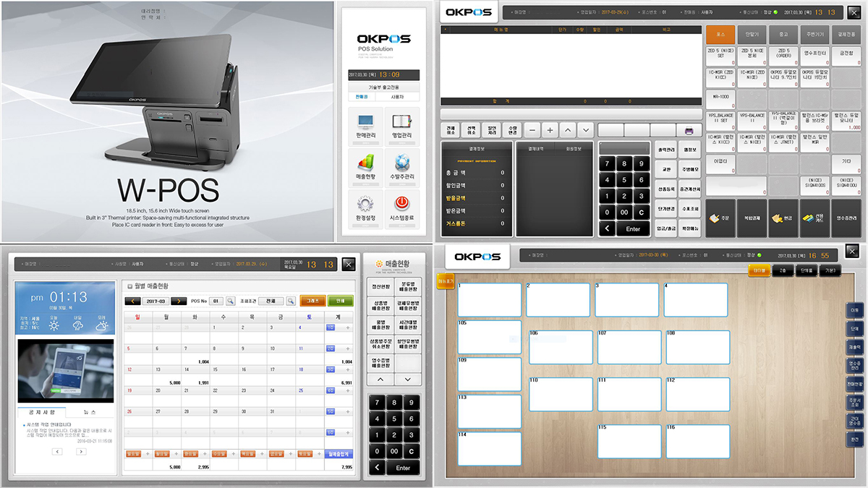This screenshot has height=488, width=868.
Task: Switch to the 뉴스 tab under the video
Action: pos(90,412)
